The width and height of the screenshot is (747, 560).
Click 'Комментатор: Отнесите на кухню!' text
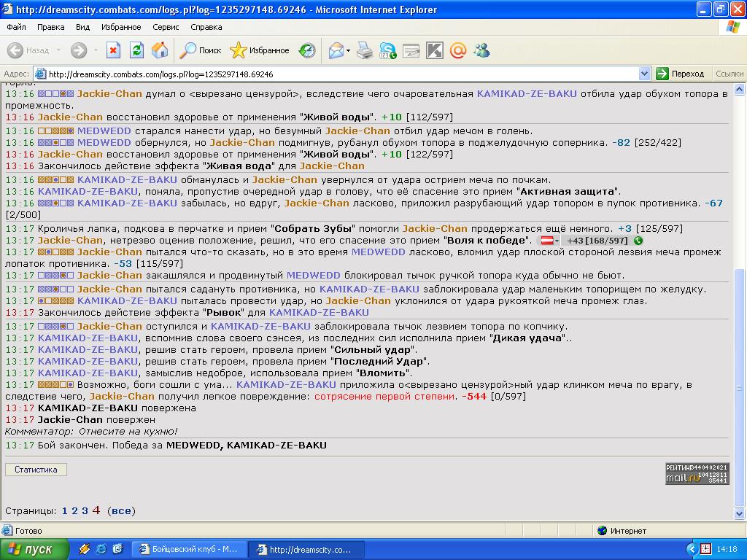[x=91, y=432]
